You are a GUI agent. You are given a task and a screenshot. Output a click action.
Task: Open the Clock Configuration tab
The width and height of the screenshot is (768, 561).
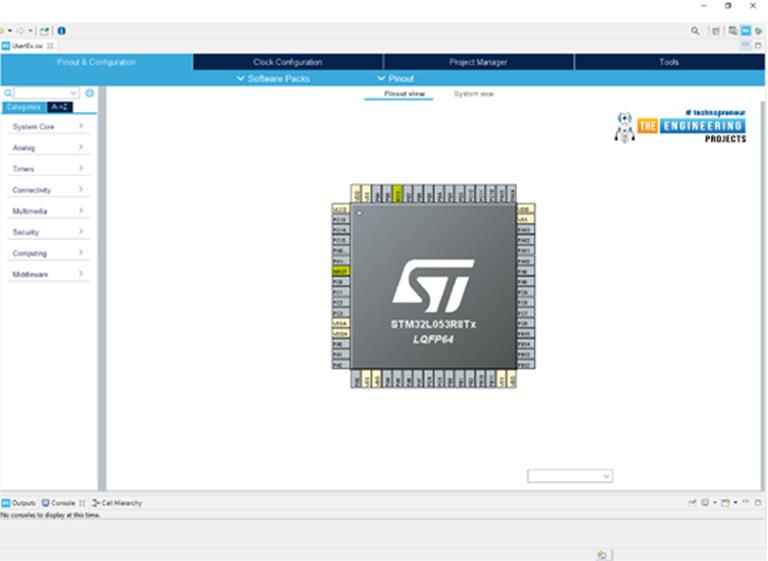pos(287,62)
